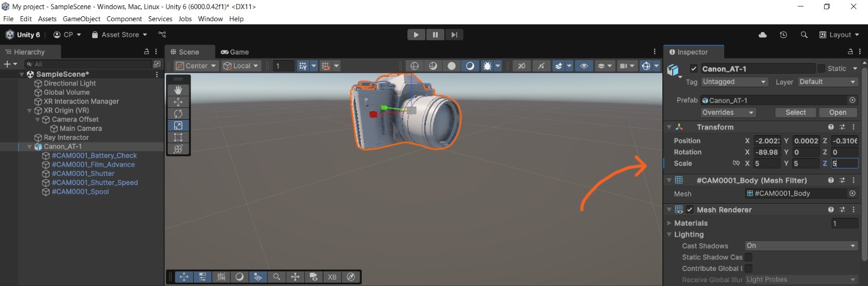Open the global search magnifier
Viewport: 868px width, 286px height.
point(804,35)
